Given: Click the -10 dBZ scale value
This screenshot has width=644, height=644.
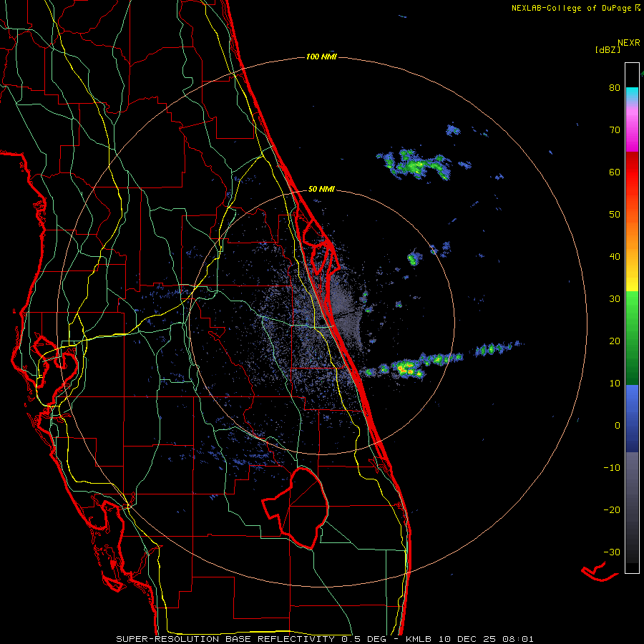Looking at the screenshot, I should tap(612, 468).
